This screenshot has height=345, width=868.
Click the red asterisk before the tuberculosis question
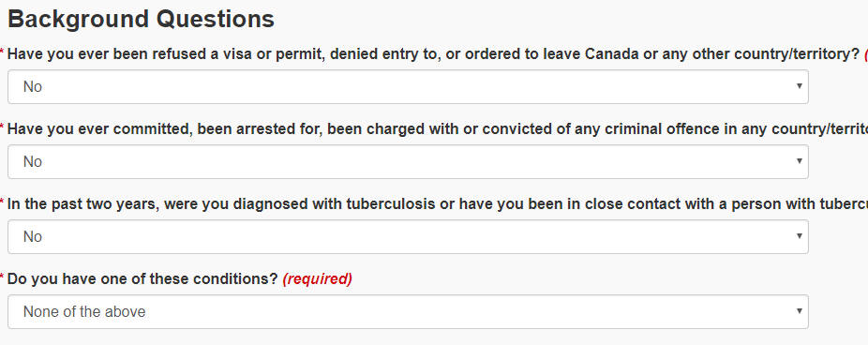tap(2, 202)
